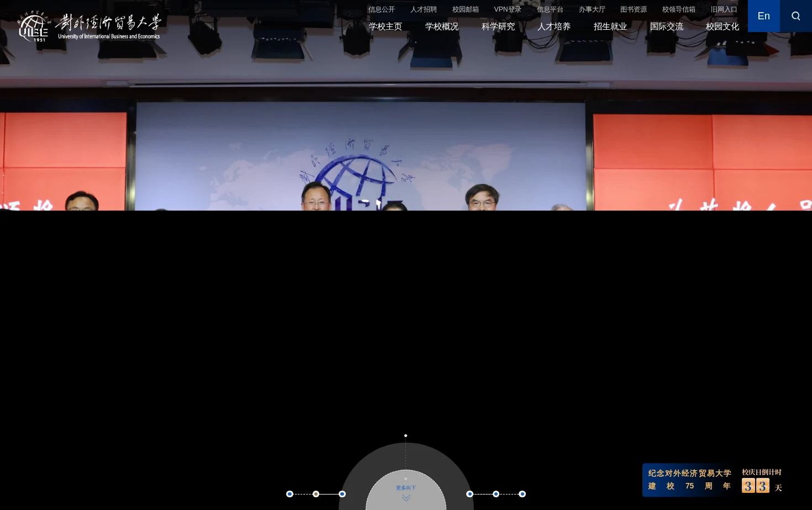
Task: Click the double-chevron 更多向下 scroll arrow
Action: tap(406, 497)
